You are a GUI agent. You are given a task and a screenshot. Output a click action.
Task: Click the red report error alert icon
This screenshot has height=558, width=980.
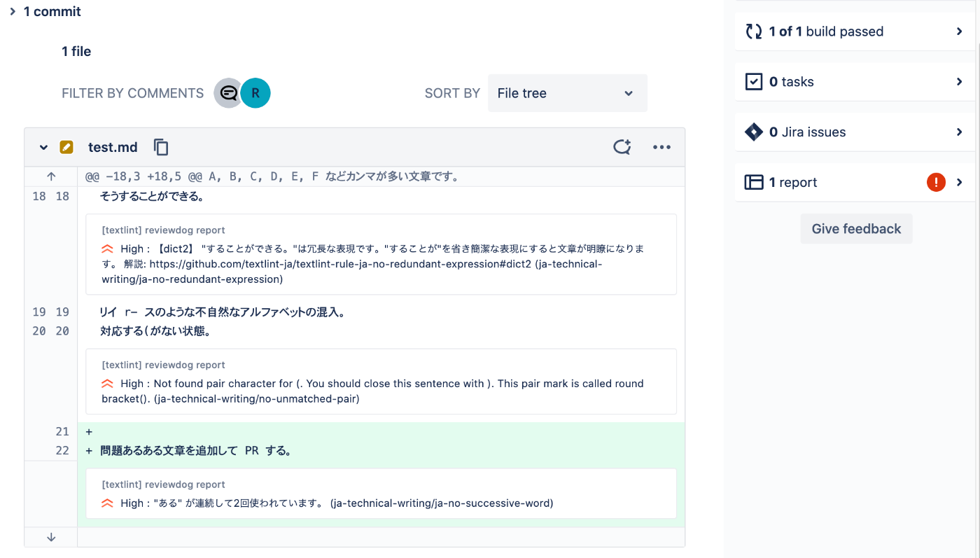[936, 183]
